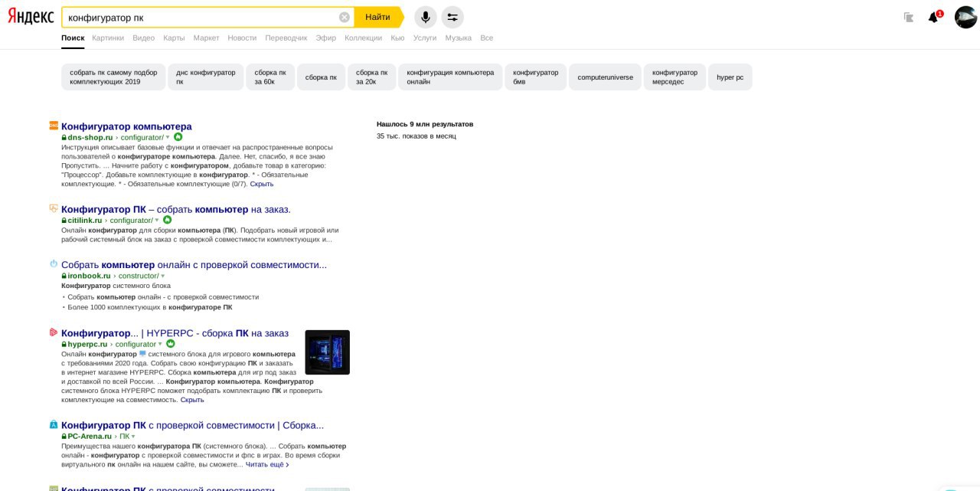Select suggestion chip 'сборка пк'
Viewport: 980px width, 491px height.
click(321, 77)
